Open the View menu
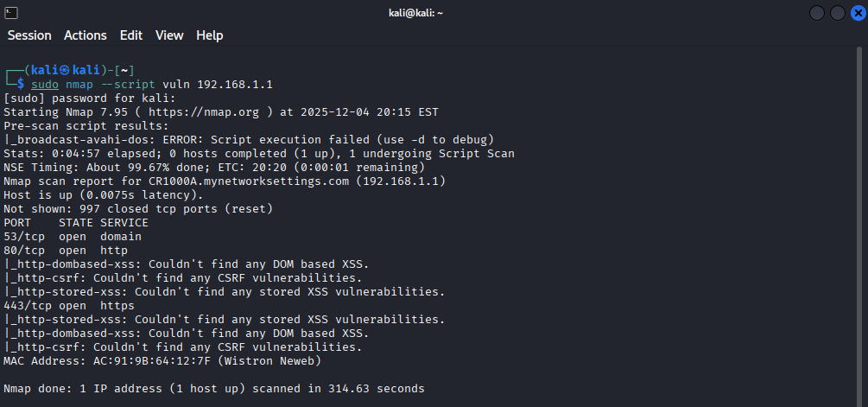 click(x=169, y=35)
